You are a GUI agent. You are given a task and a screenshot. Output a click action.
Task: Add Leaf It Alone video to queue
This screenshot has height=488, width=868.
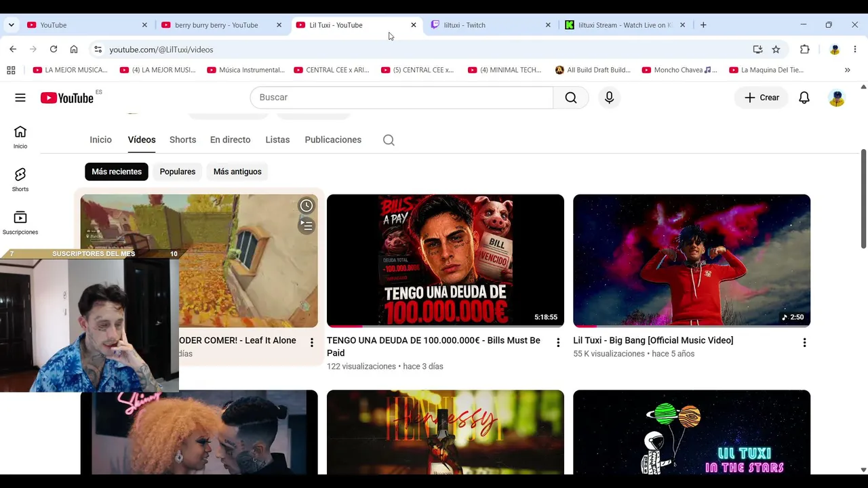(307, 226)
